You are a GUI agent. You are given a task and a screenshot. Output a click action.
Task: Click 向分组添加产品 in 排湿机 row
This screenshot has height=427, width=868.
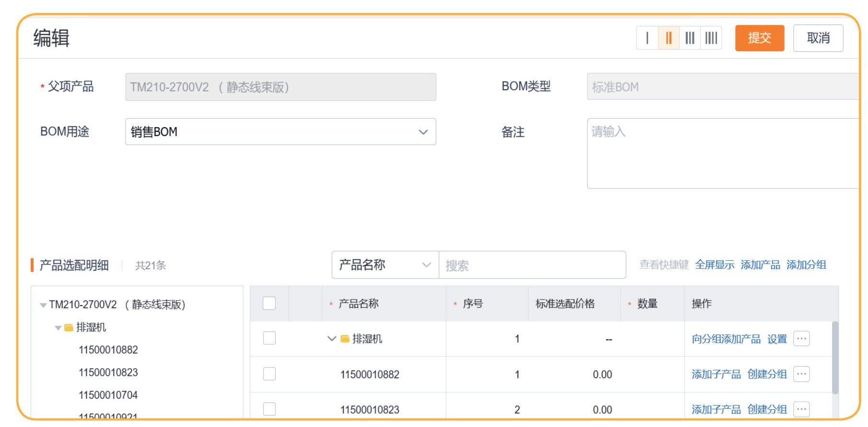pyautogui.click(x=726, y=339)
